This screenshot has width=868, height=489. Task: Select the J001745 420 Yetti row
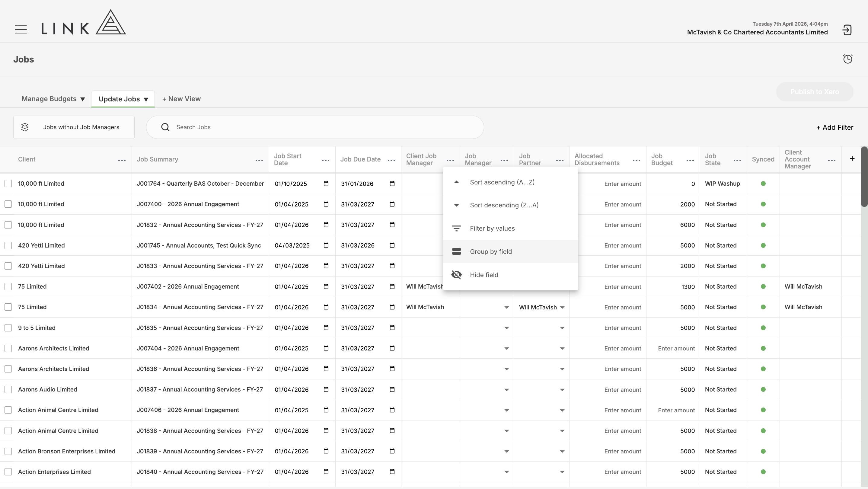pos(8,245)
